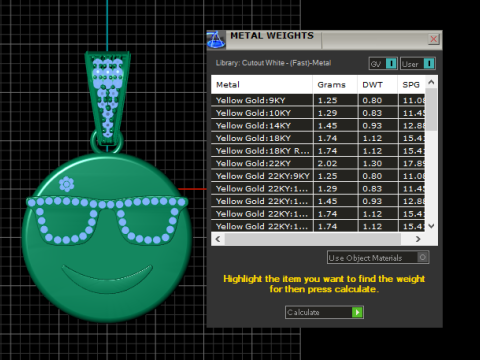Click the flower gem on the pendant

pyautogui.click(x=66, y=184)
